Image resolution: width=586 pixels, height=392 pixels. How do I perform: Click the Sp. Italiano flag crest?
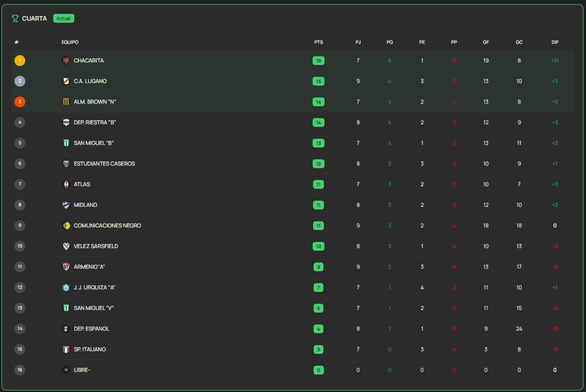(x=66, y=349)
